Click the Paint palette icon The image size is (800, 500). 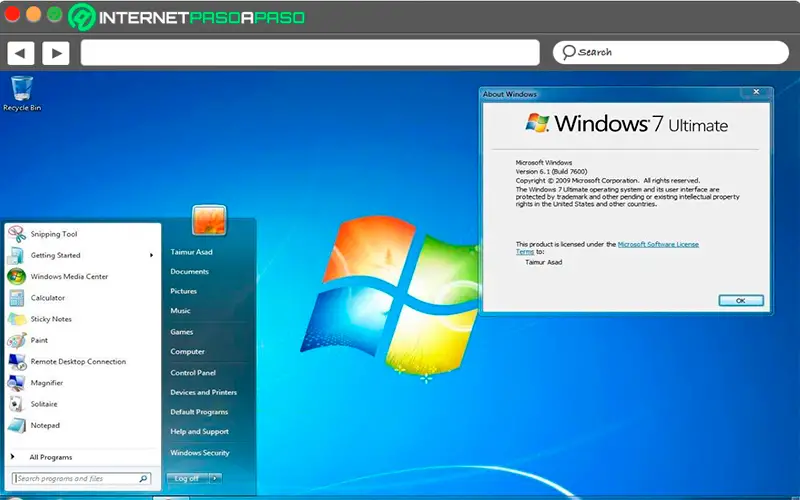point(16,340)
